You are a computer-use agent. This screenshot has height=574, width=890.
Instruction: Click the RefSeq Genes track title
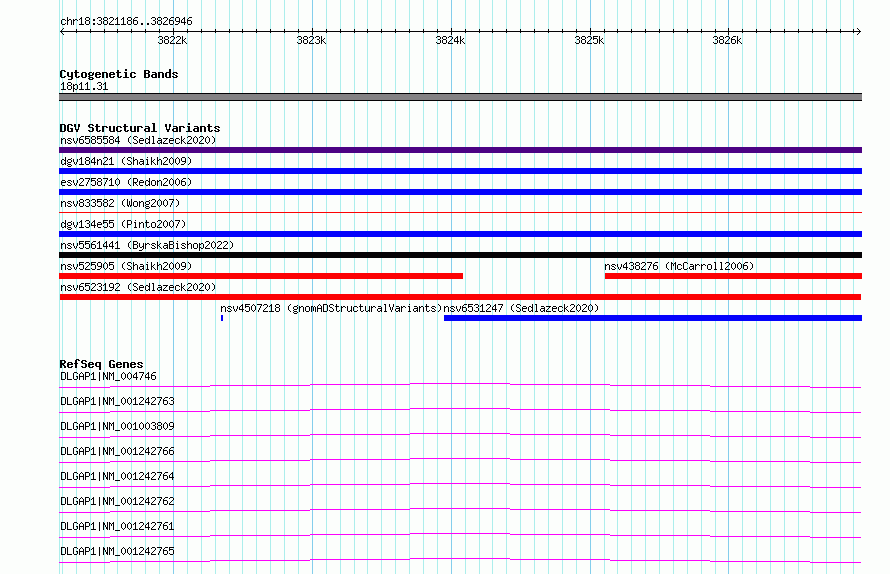point(101,364)
